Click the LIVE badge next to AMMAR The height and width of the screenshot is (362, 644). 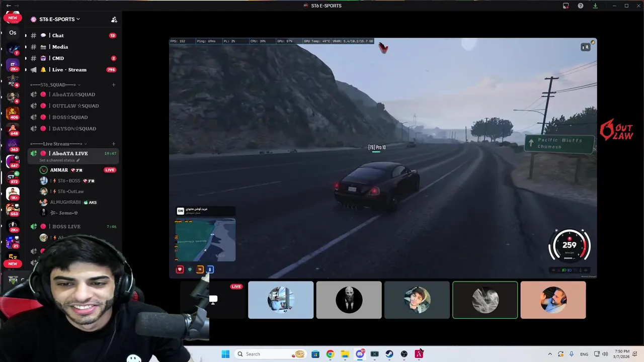pyautogui.click(x=110, y=170)
